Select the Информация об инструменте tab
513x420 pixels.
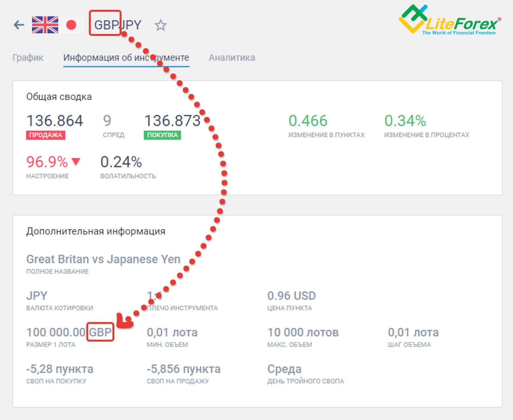[x=126, y=58]
